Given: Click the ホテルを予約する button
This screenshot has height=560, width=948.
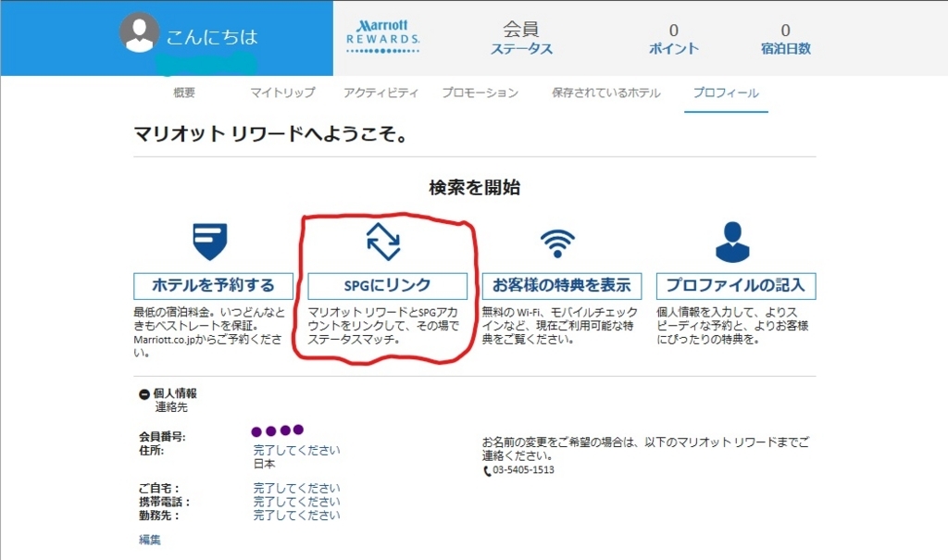Looking at the screenshot, I should (x=214, y=285).
